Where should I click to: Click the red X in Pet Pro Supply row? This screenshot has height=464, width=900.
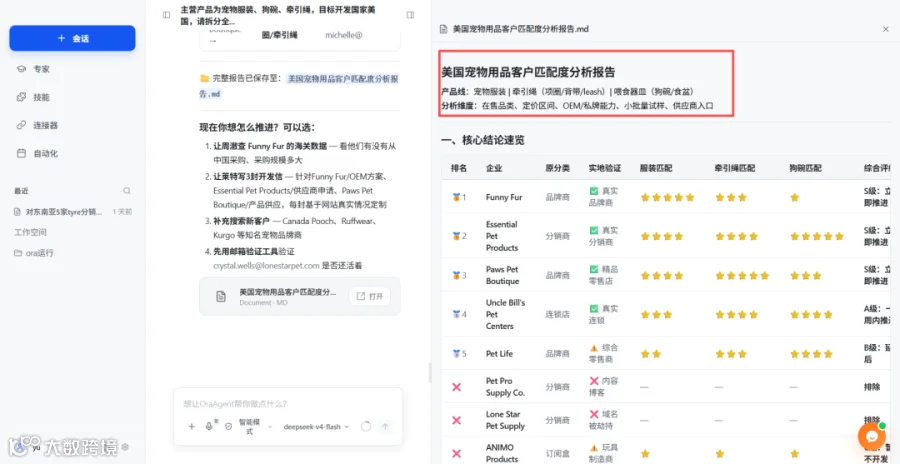(x=456, y=387)
